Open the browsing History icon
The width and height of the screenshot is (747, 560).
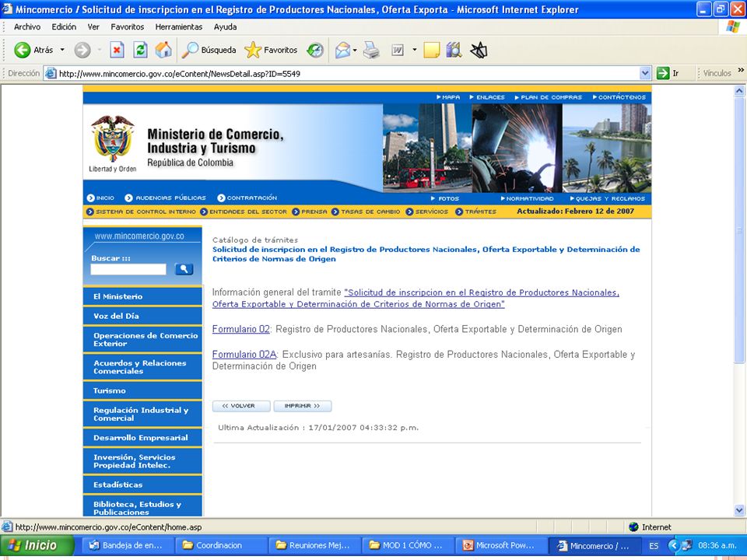pos(315,50)
